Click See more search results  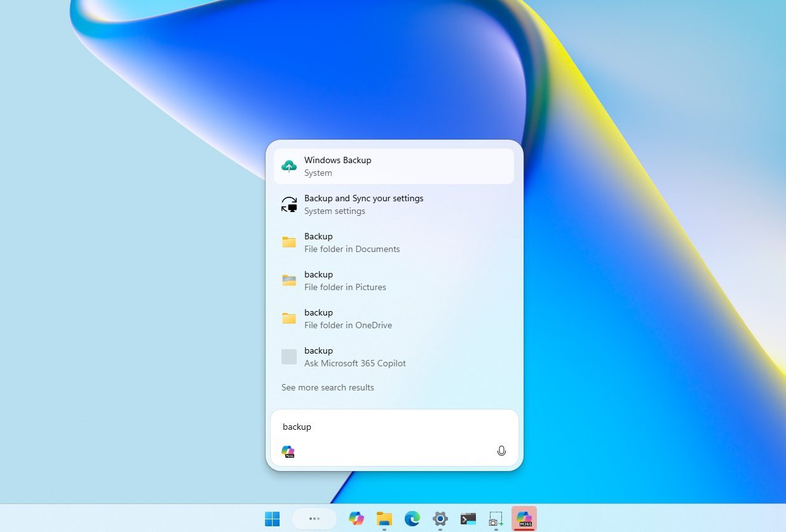327,387
